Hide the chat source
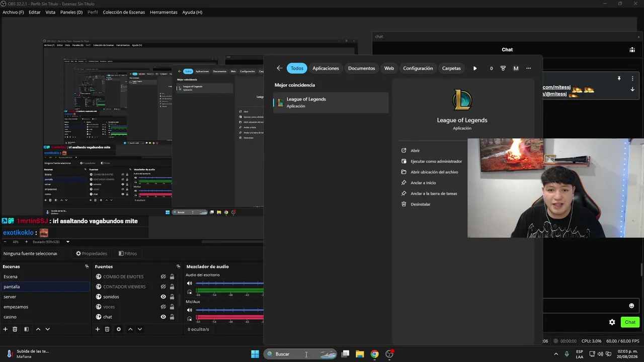This screenshot has width=644, height=362. click(163, 317)
